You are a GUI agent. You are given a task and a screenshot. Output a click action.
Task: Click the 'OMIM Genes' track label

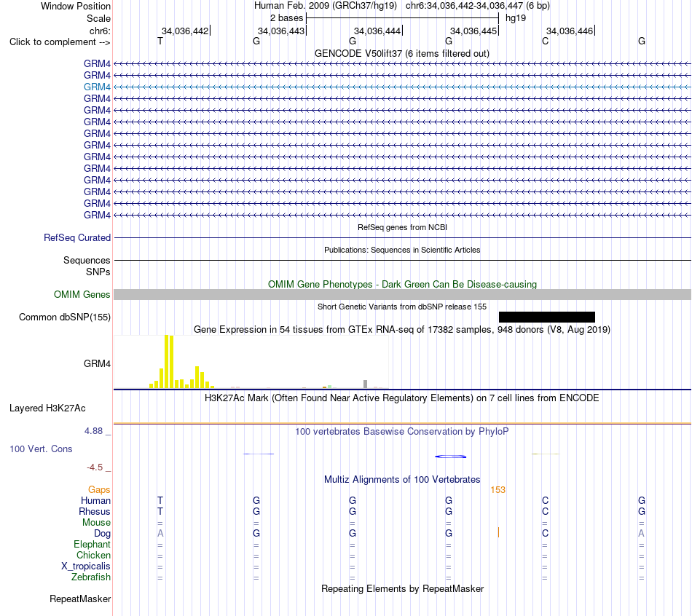(82, 294)
